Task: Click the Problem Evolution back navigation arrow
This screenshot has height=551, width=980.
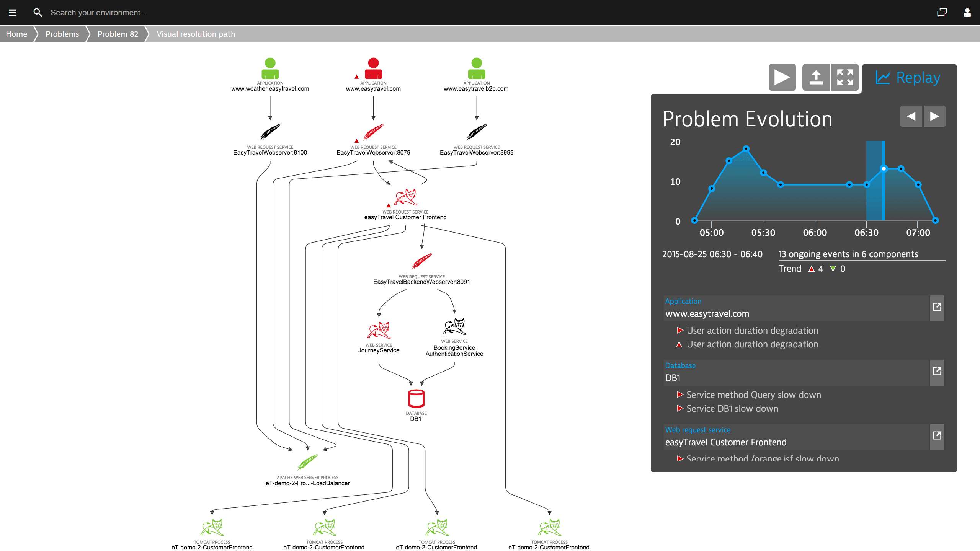Action: point(910,116)
